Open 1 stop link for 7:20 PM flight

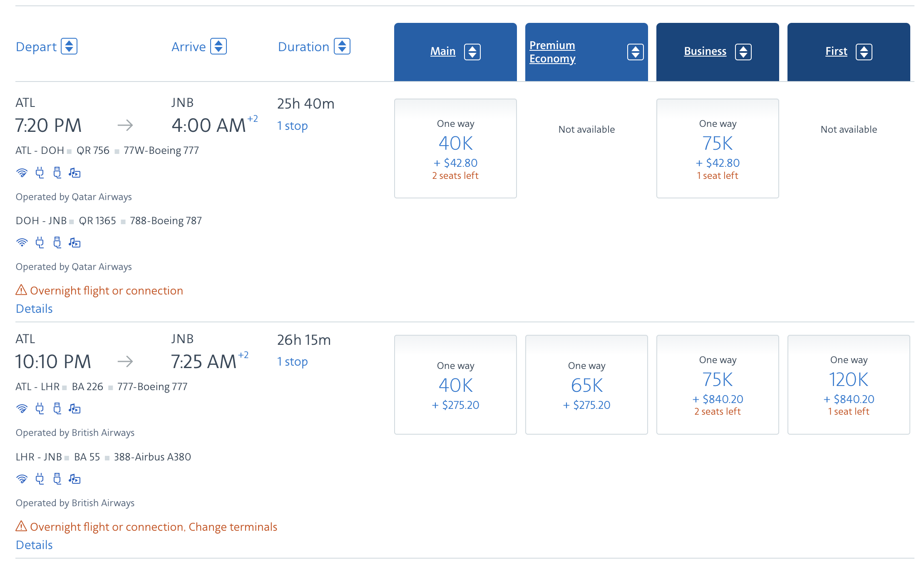293,126
